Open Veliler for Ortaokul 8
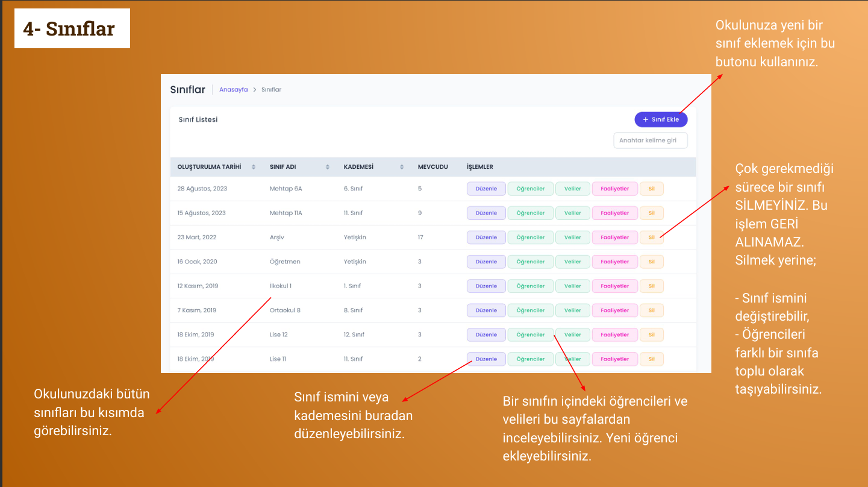868x487 pixels. 573,310
